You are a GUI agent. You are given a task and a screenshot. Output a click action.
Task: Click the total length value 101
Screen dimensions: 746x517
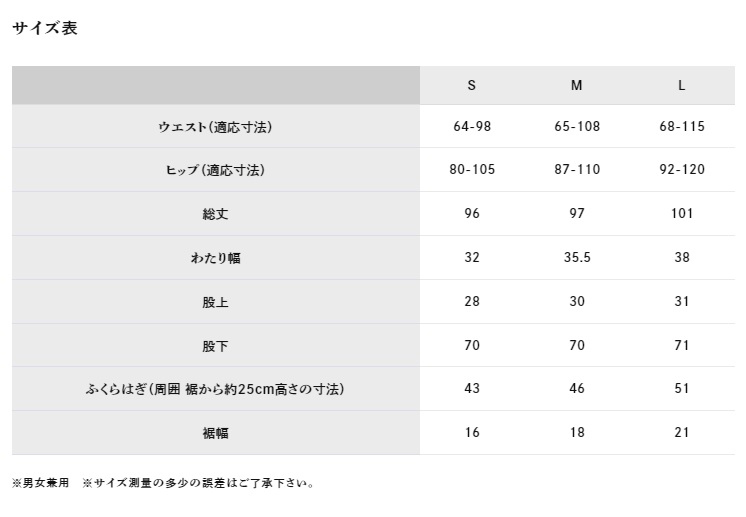tap(682, 214)
